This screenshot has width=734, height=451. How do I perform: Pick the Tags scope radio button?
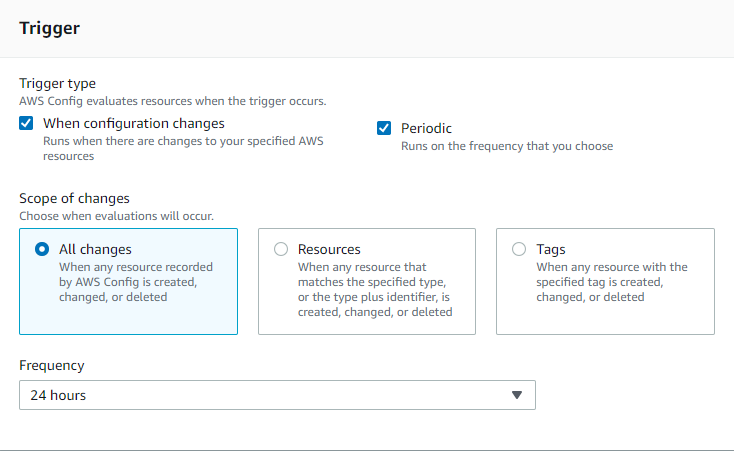coord(519,249)
